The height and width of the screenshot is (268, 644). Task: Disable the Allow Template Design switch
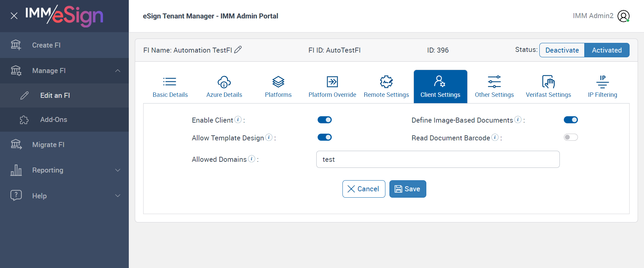(x=325, y=137)
